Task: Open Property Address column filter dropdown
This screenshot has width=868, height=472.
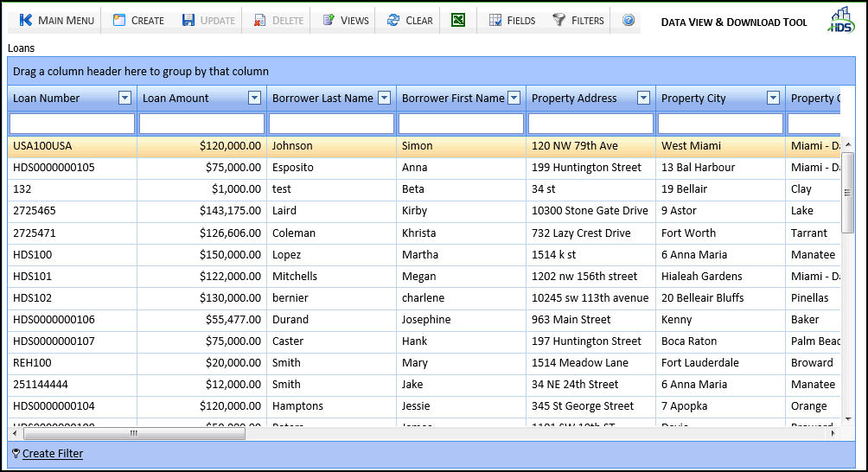Action: coord(643,98)
